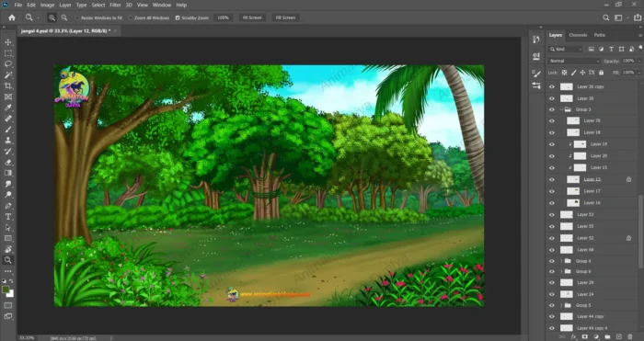Select the Brush tool
The height and width of the screenshot is (341, 644).
tap(7, 130)
